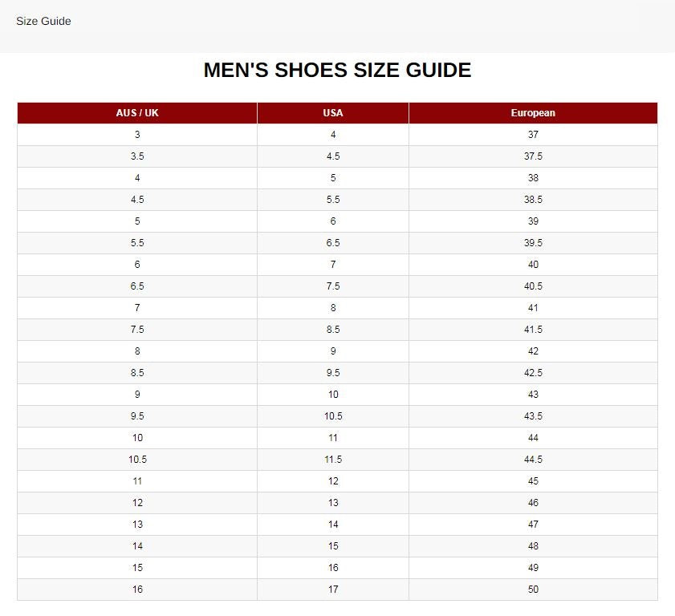
Task: Click the USA size 7 cell
Action: 332,264
